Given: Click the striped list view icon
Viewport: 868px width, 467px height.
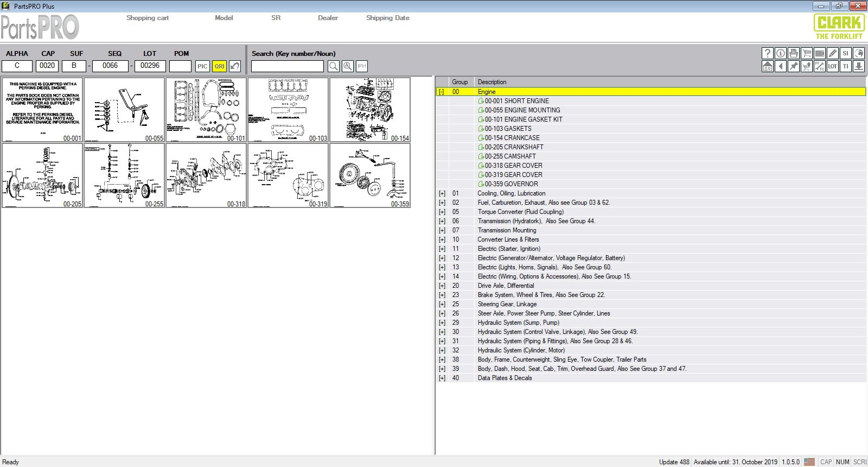Looking at the screenshot, I should click(820, 53).
